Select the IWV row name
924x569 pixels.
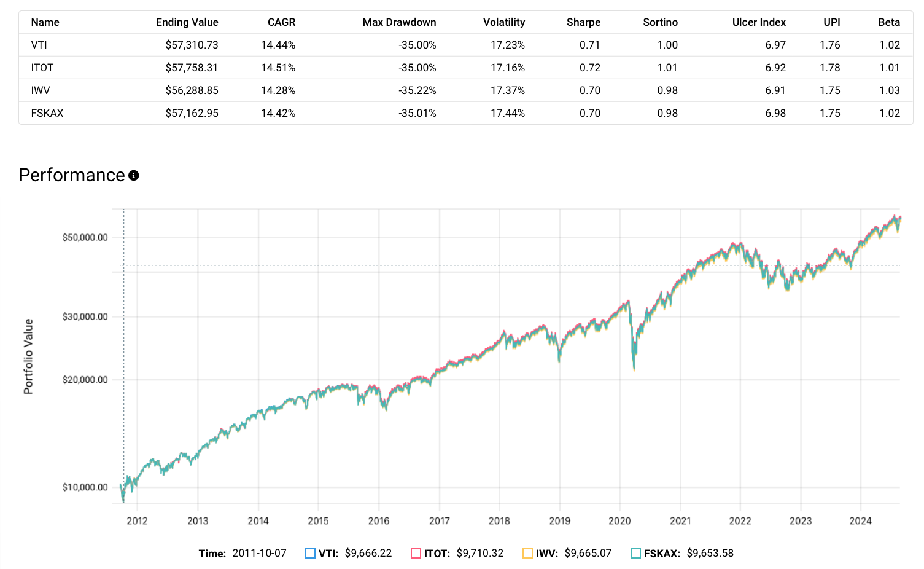41,90
